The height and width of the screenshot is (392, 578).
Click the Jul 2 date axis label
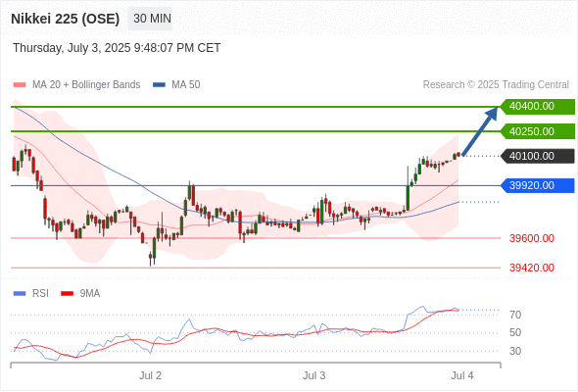click(150, 375)
